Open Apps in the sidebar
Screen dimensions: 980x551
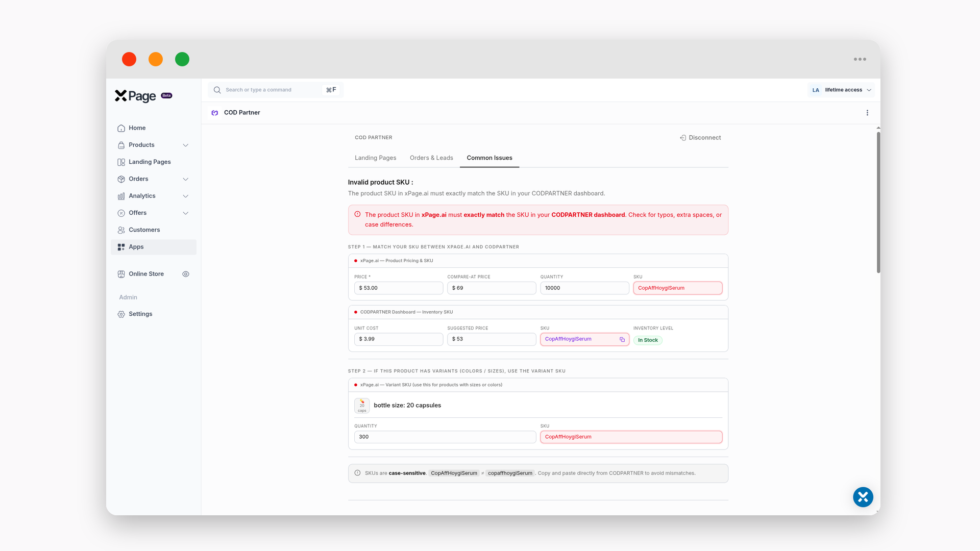(154, 247)
